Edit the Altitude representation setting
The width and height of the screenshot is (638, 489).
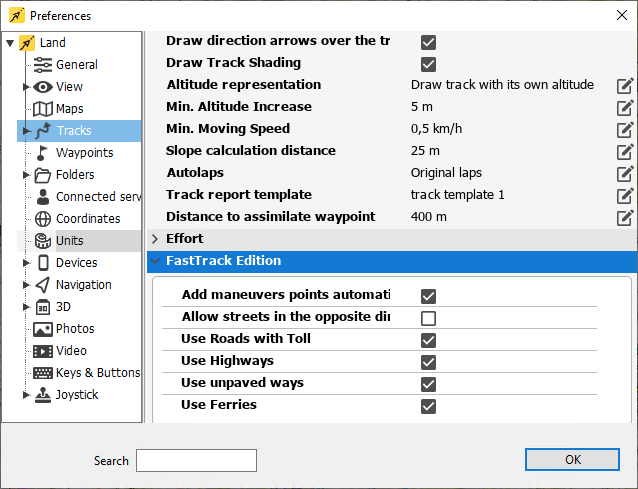pos(625,85)
